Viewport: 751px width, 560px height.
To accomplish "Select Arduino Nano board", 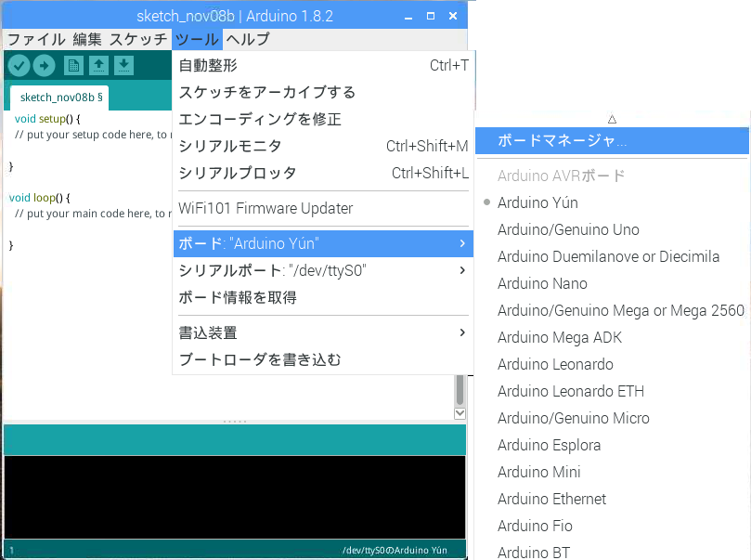I will coord(612,283).
